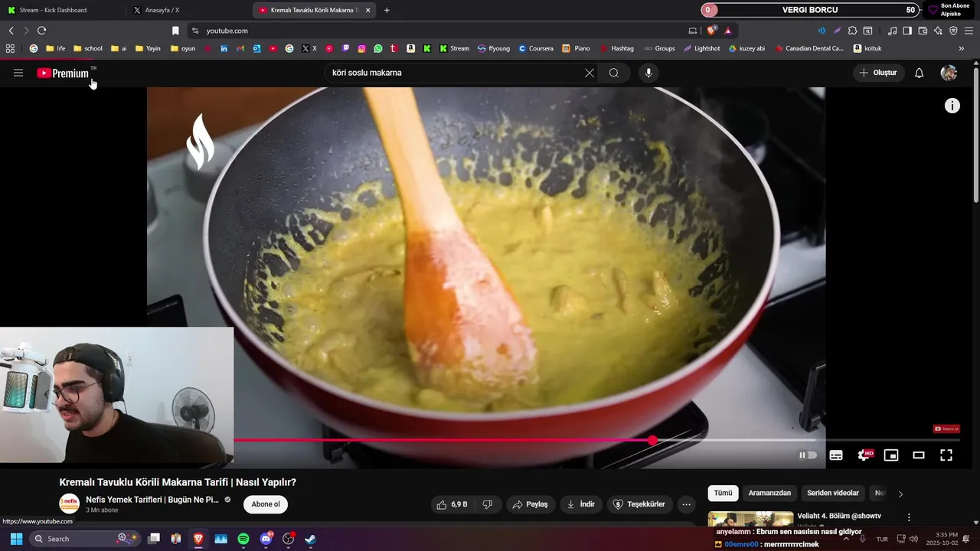Open the YouTube guide hamburger menu
This screenshot has height=551, width=980.
18,73
